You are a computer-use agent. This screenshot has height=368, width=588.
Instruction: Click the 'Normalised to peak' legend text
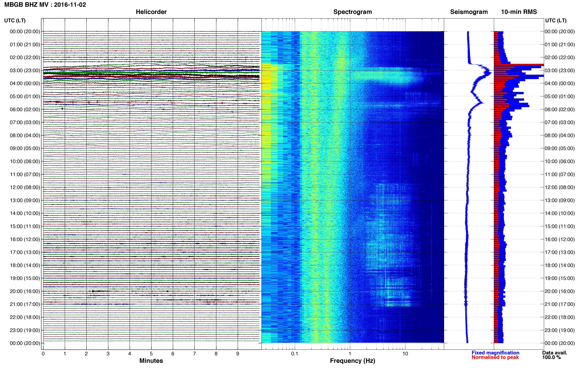(495, 357)
